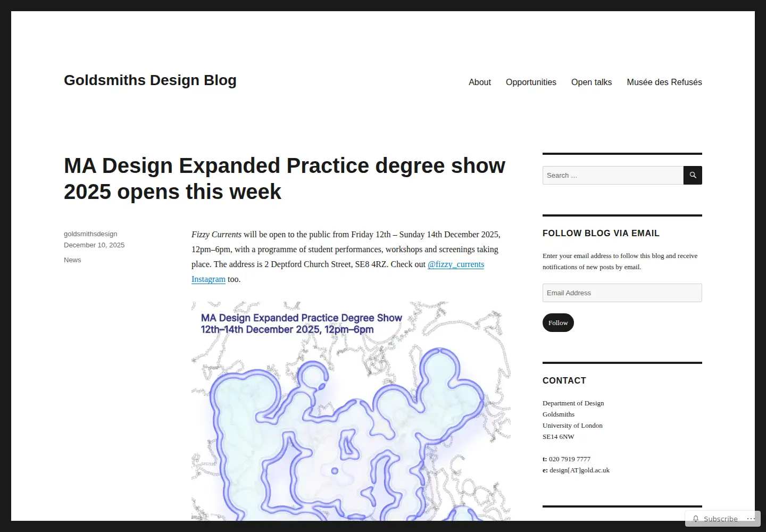
Task: Click the Goldsmiths Design Blog site title
Action: point(150,80)
